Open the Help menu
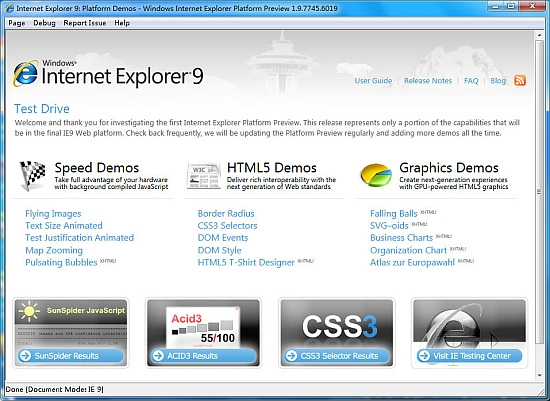 [122, 23]
